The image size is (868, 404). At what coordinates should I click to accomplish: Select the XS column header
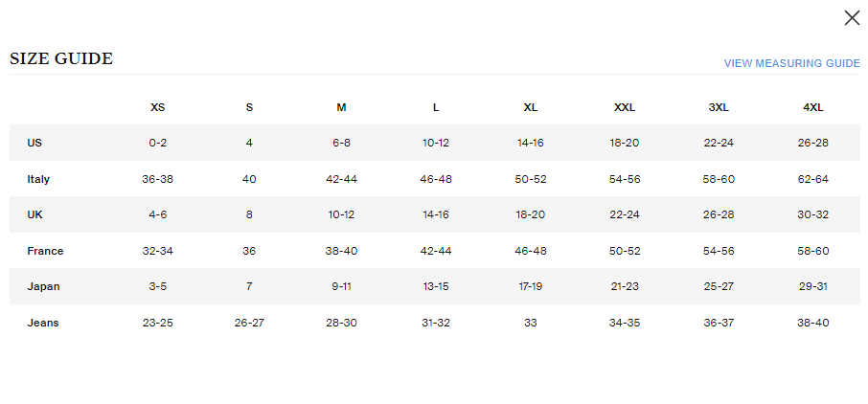(x=158, y=107)
